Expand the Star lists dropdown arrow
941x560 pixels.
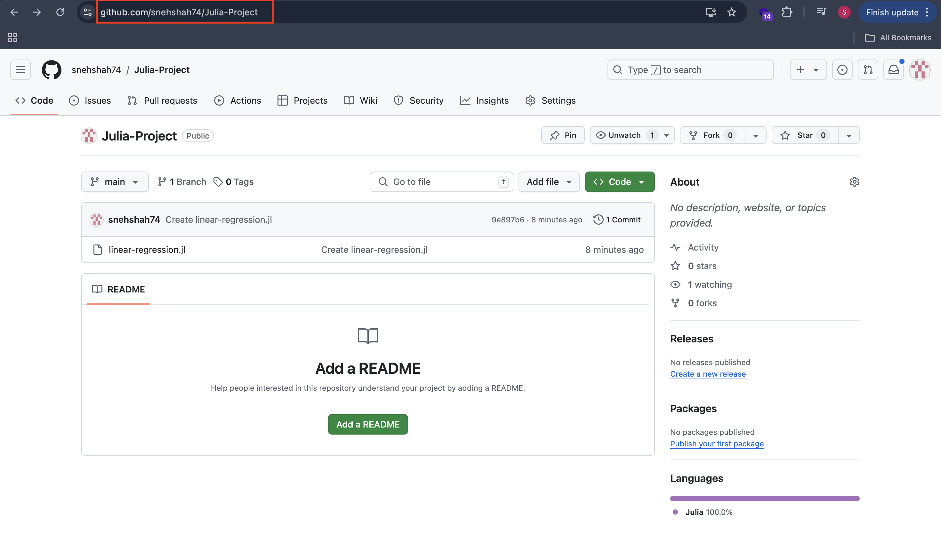pos(849,135)
